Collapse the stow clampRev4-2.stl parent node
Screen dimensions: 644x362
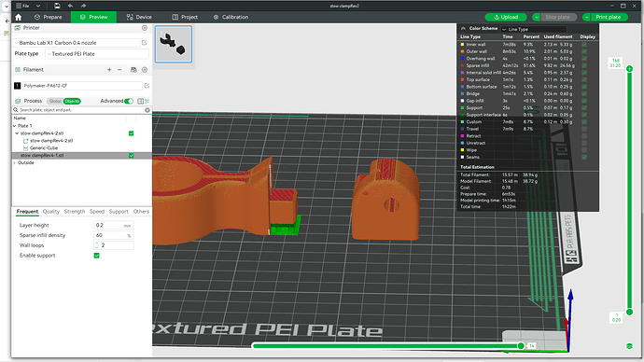coord(17,133)
